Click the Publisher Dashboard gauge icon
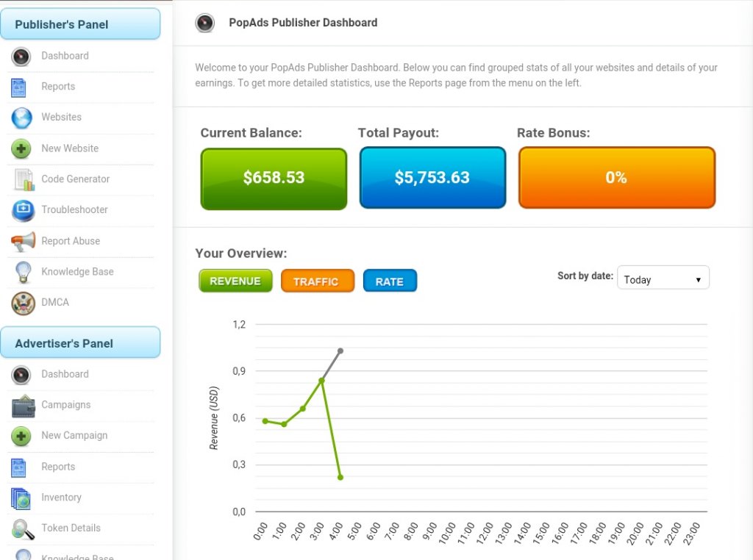The width and height of the screenshot is (753, 560). click(21, 57)
